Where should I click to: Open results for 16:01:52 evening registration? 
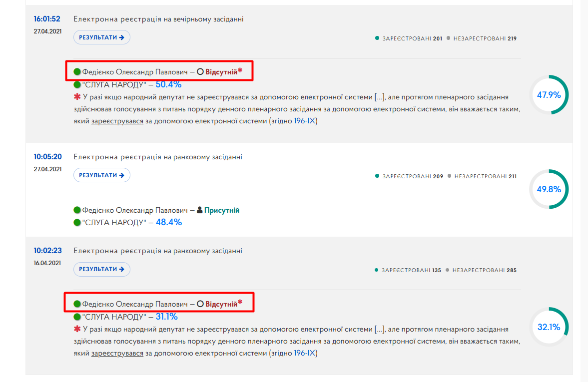[101, 37]
